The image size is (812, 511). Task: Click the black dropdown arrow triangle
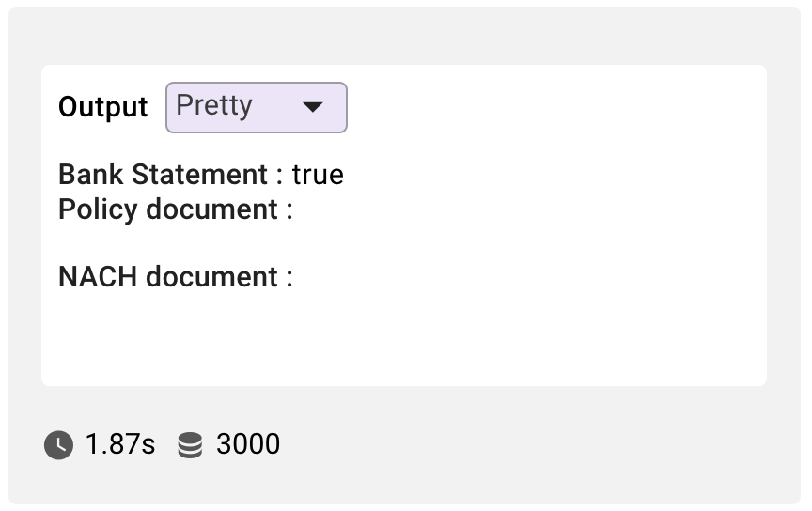point(313,107)
